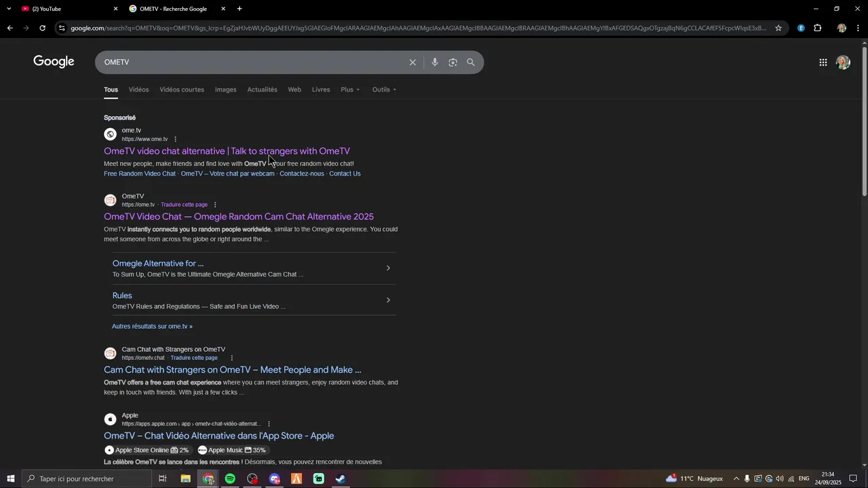Open more options for Apple App Store result

pos(269,424)
